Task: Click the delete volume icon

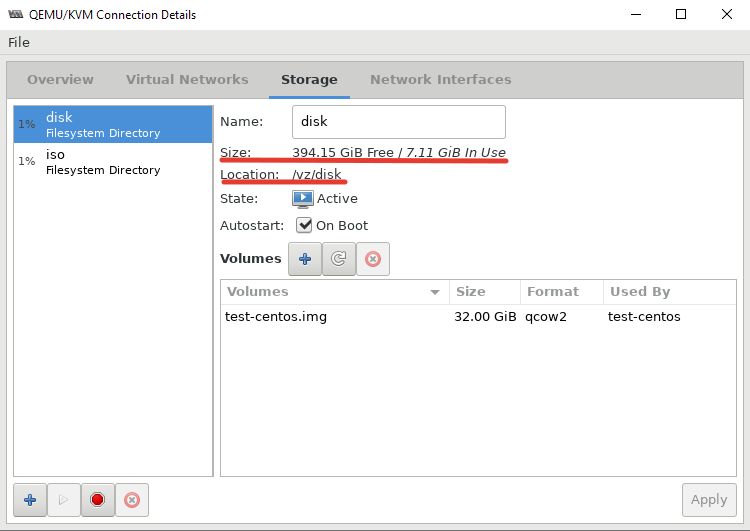Action: [373, 259]
